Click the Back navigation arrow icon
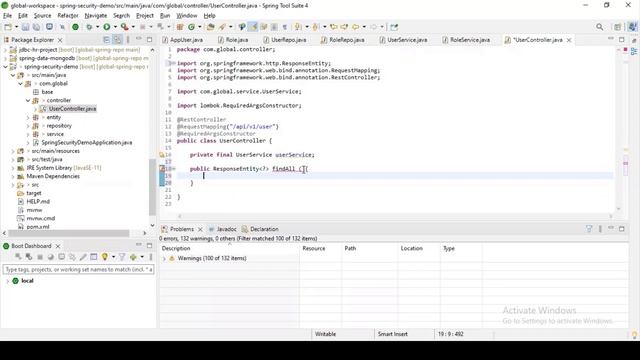 [x=356, y=27]
